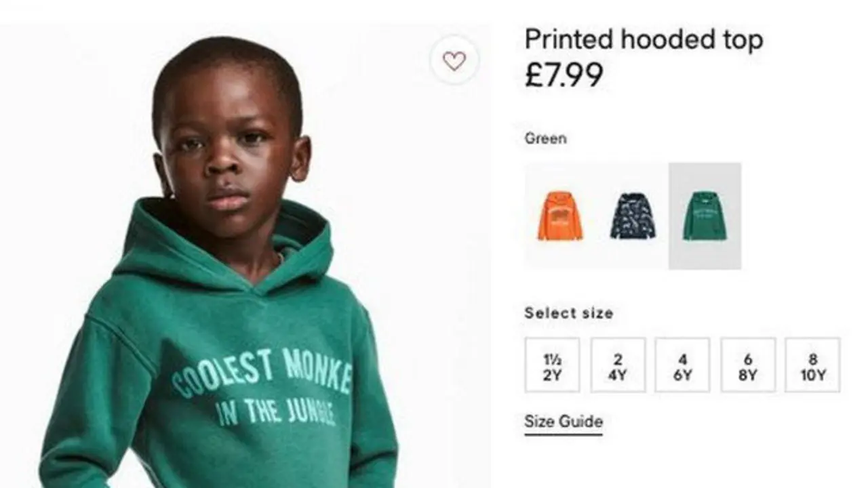Select the green hoodie color thumbnail

pos(705,216)
